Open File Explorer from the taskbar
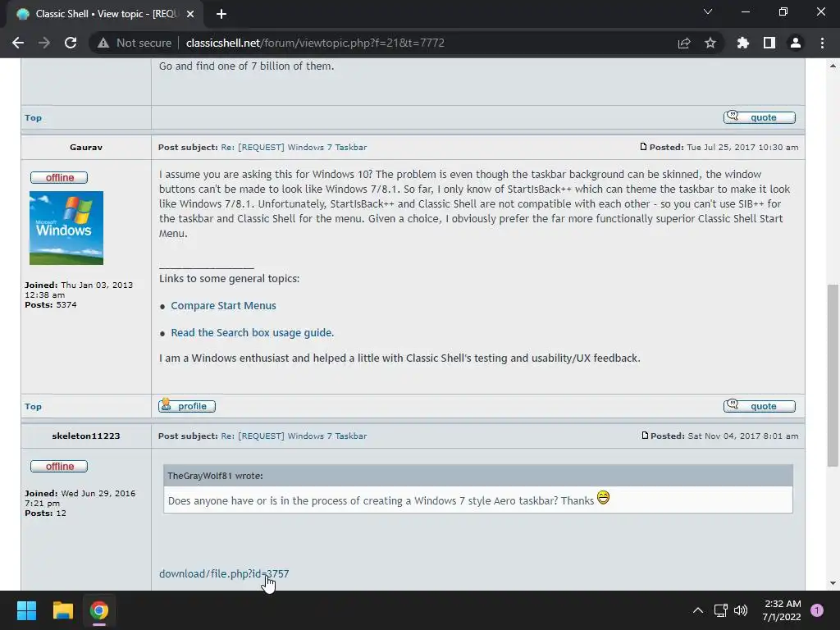This screenshot has width=840, height=630. click(62, 610)
